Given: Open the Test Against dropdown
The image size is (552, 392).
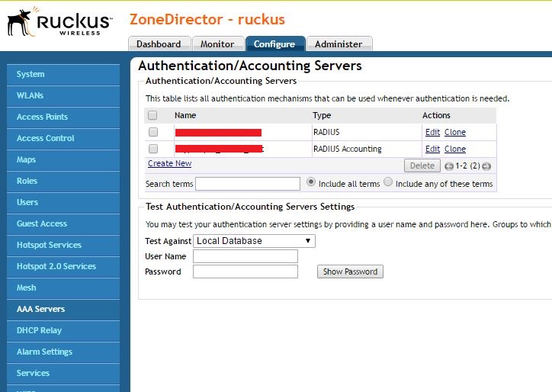Looking at the screenshot, I should 254,241.
